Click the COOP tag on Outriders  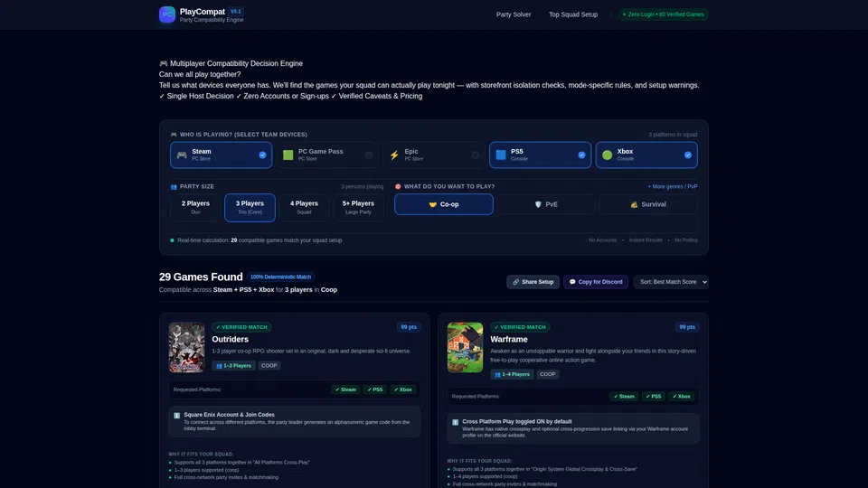click(269, 366)
